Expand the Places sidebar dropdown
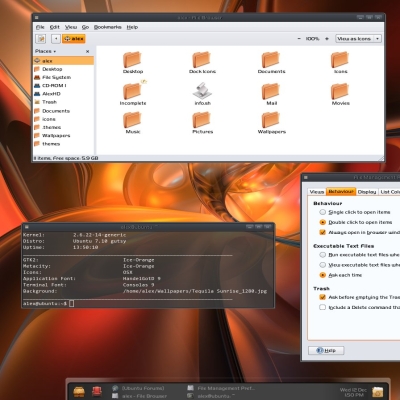The image size is (400, 400). click(46, 51)
